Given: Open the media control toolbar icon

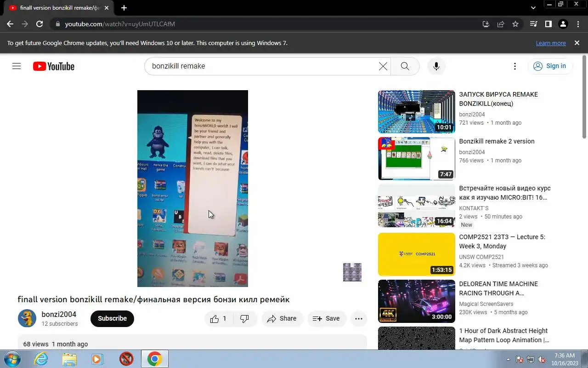Looking at the screenshot, I should click(x=533, y=24).
